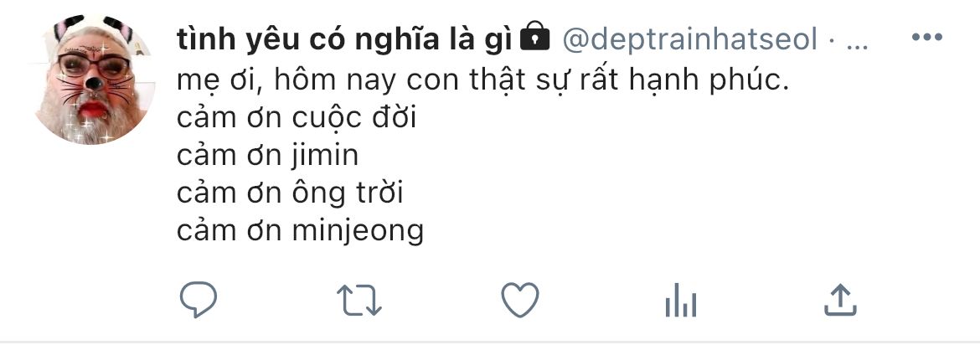Open the three-dot more options menu
The width and height of the screenshot is (980, 345).
(x=927, y=37)
